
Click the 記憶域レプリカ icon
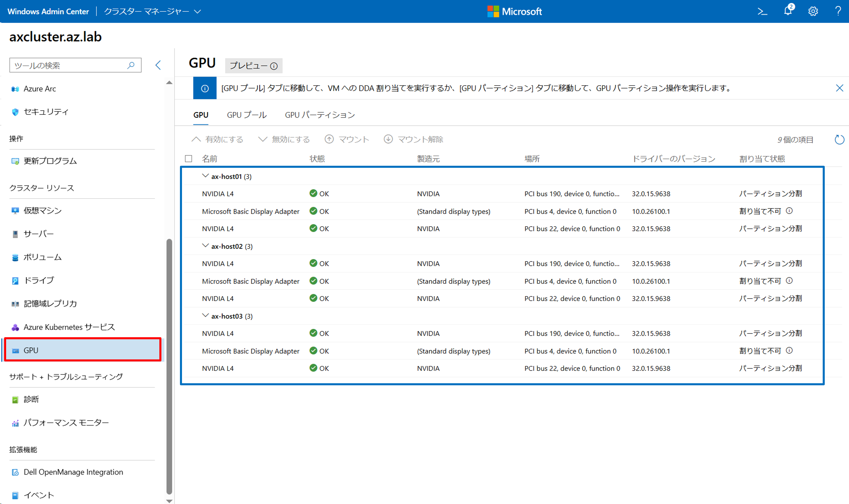click(x=15, y=304)
